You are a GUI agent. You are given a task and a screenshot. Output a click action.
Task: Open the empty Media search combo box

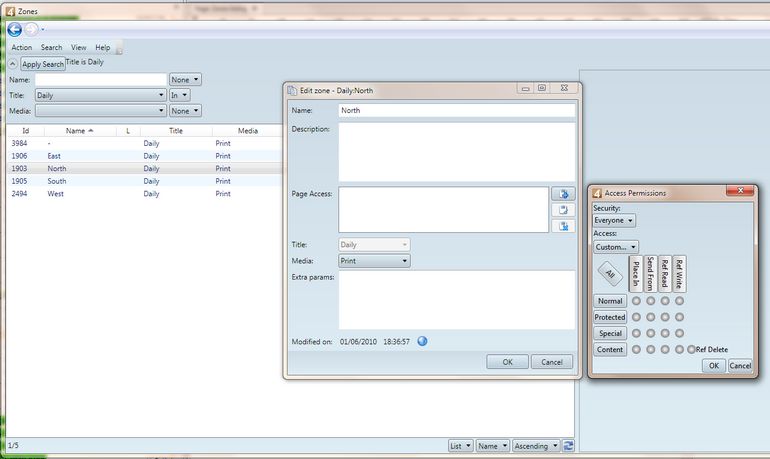[100, 111]
